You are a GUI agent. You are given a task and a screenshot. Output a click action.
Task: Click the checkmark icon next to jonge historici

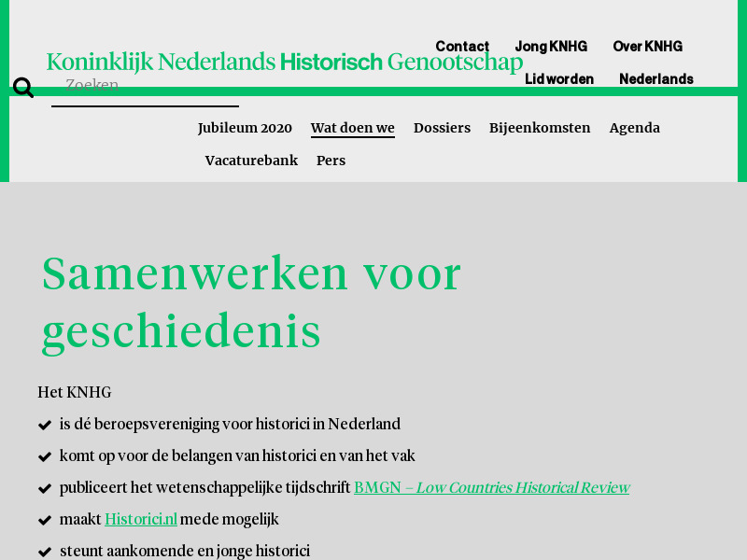click(44, 551)
